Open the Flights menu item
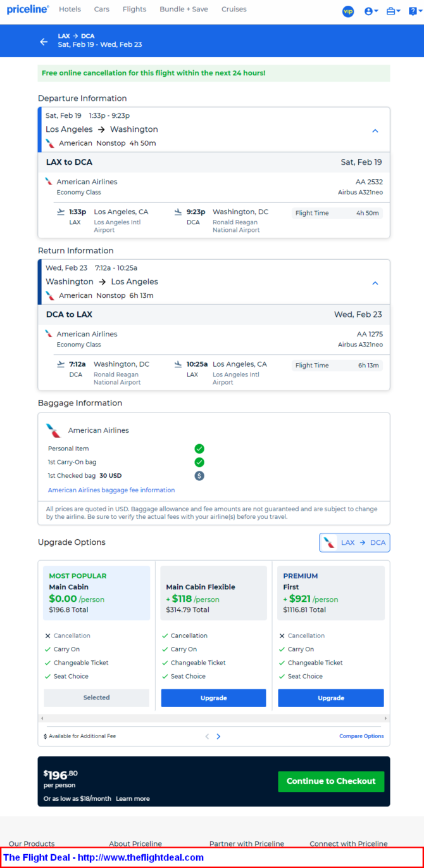Viewport: 424px width, 868px height. [134, 10]
